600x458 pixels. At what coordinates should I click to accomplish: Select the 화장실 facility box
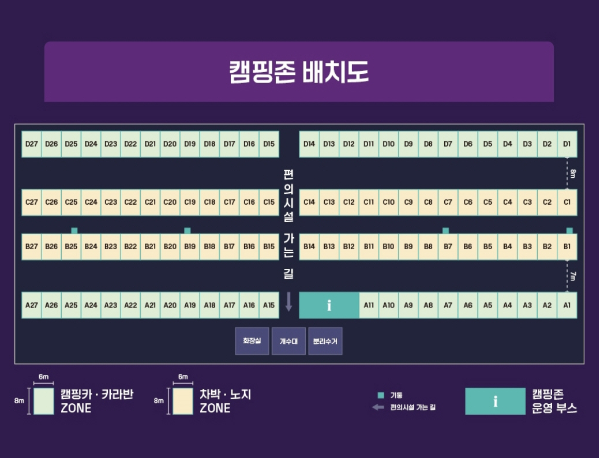tap(252, 341)
